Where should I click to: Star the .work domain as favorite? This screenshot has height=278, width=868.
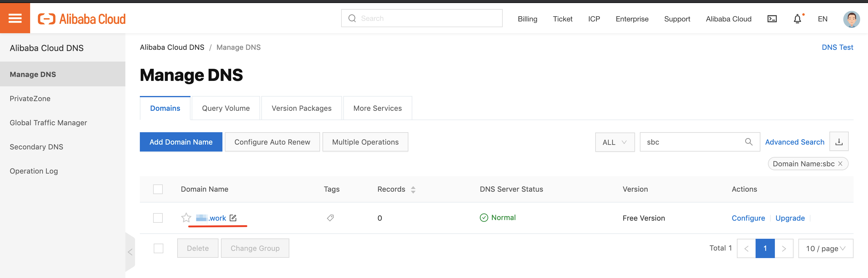pyautogui.click(x=186, y=218)
